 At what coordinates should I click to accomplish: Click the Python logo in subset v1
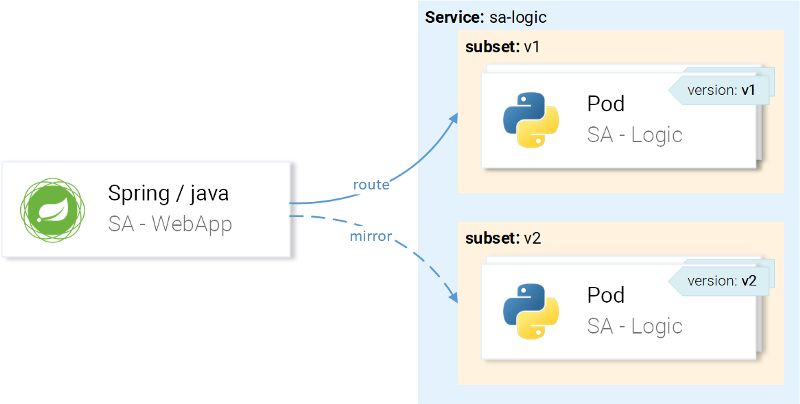click(x=531, y=120)
